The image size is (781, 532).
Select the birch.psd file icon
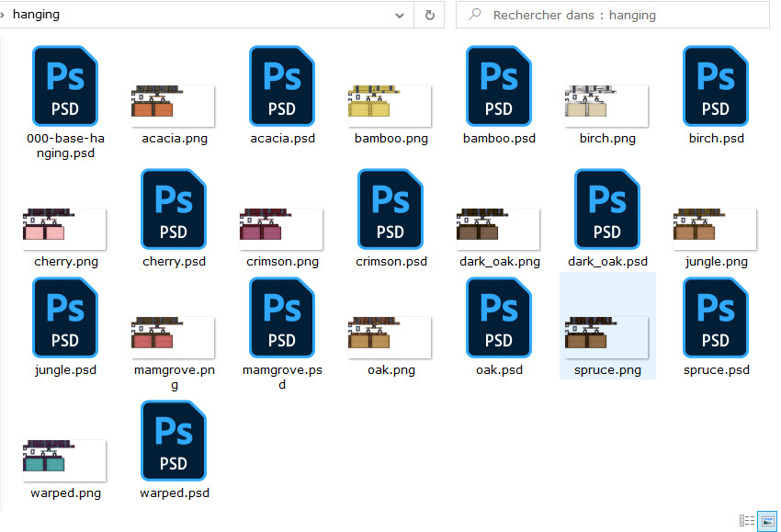tap(716, 86)
